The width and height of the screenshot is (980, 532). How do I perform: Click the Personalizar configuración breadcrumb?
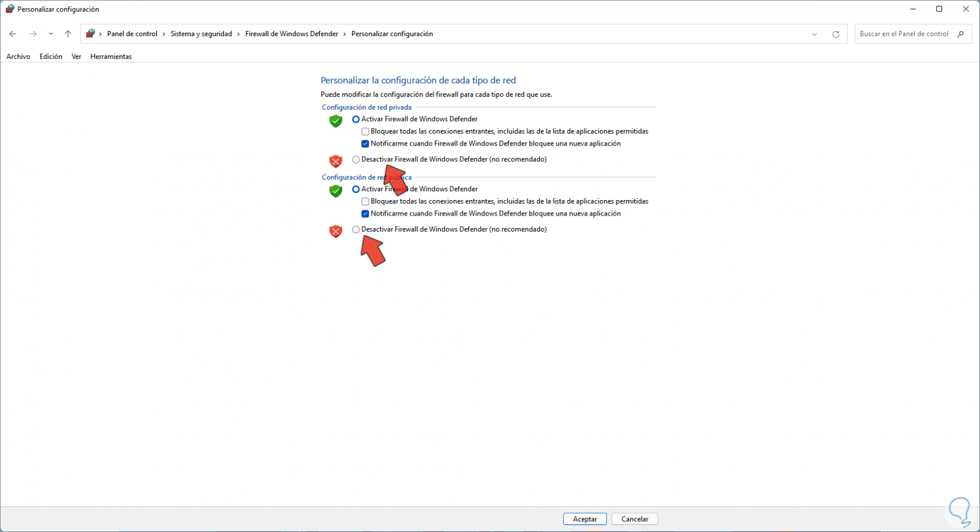point(392,34)
